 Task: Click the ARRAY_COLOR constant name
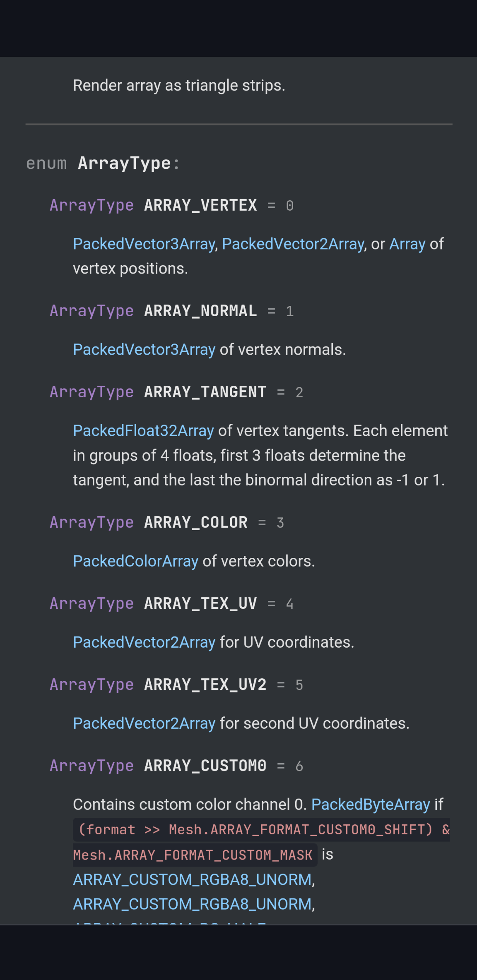pos(196,522)
